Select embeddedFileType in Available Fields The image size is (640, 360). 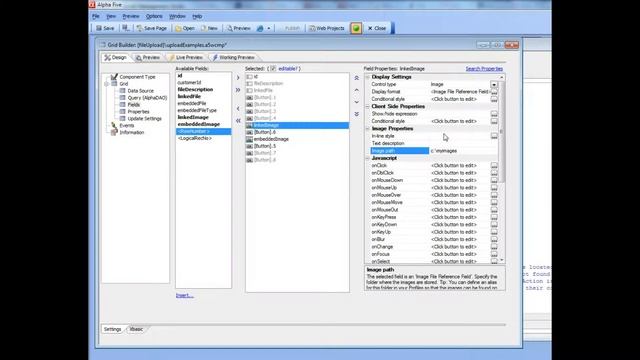[x=197, y=110]
